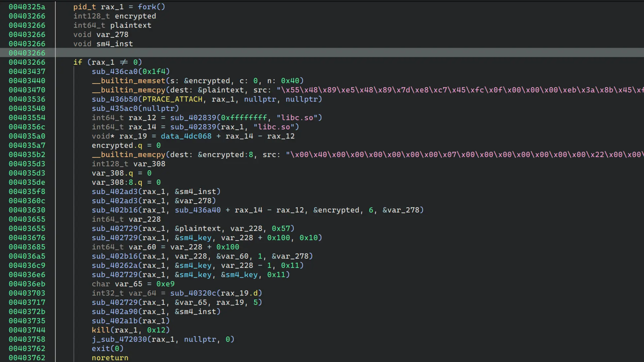The height and width of the screenshot is (362, 644).
Task: Open sub_436a40 function reference
Action: click(x=198, y=210)
